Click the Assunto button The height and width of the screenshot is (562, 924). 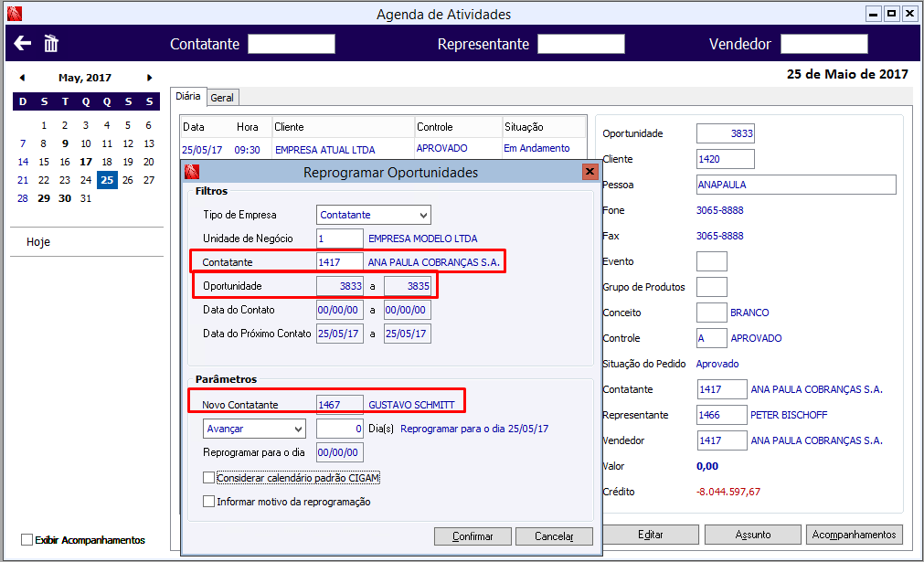pyautogui.click(x=753, y=535)
